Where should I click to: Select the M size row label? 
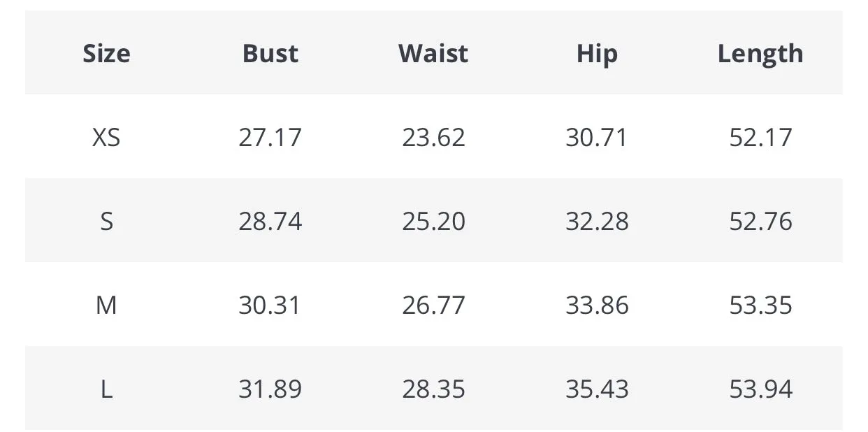coord(106,305)
